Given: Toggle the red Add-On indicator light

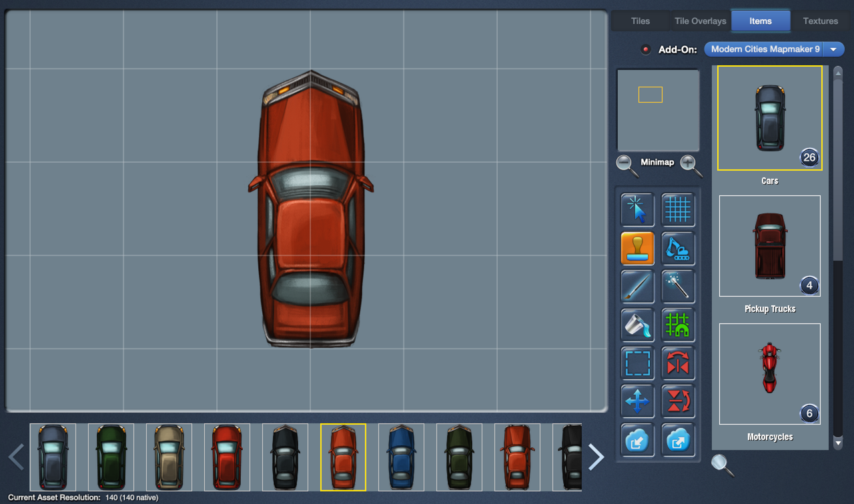Looking at the screenshot, I should (645, 49).
